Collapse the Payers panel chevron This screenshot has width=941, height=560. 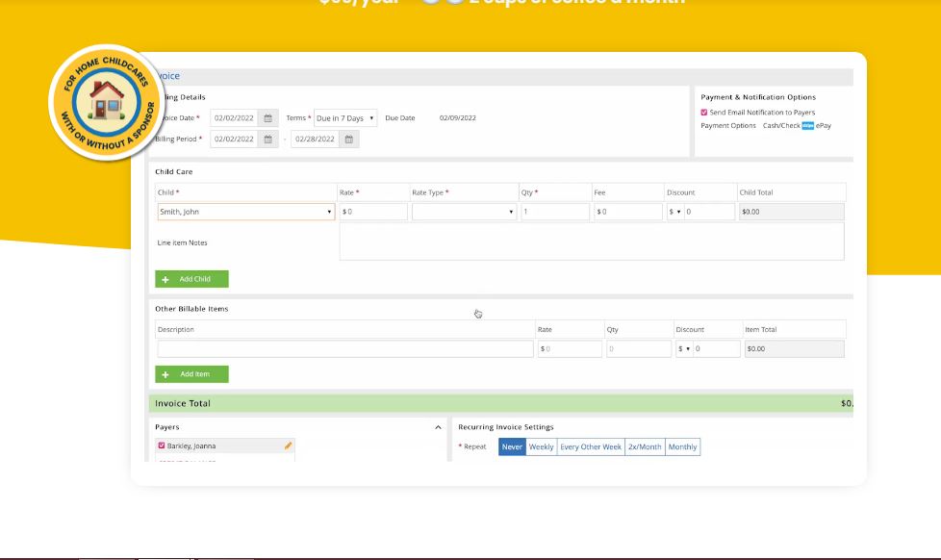pos(438,427)
